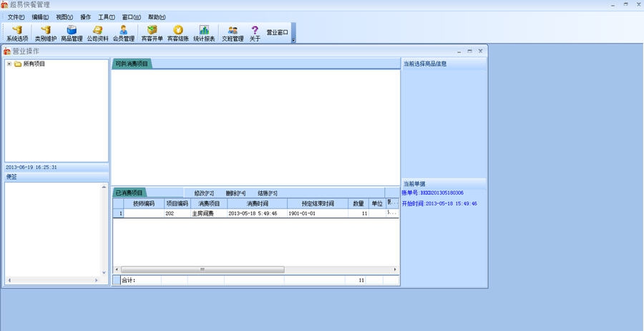Open 公司资料 company info icon
This screenshot has height=331, width=644.
click(97, 33)
